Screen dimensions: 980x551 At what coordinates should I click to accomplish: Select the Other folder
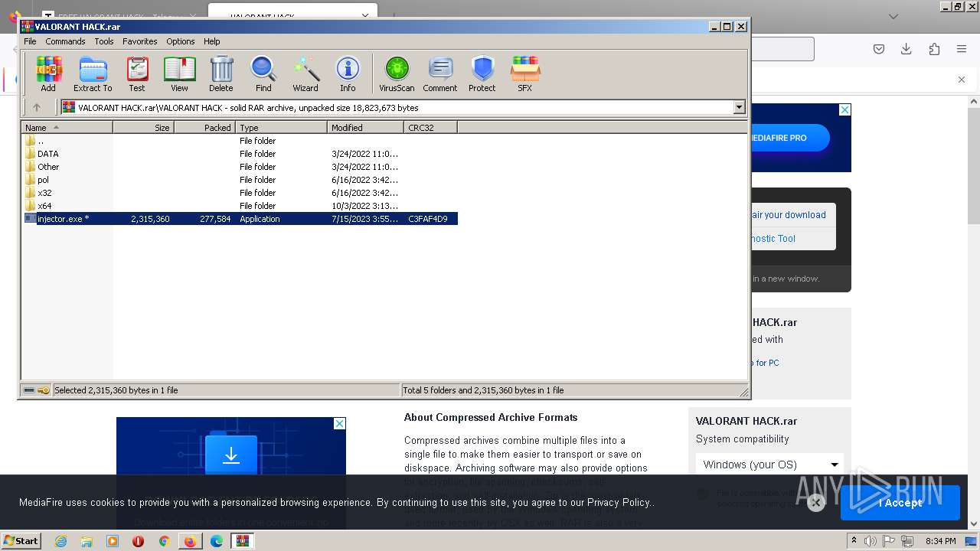(48, 167)
